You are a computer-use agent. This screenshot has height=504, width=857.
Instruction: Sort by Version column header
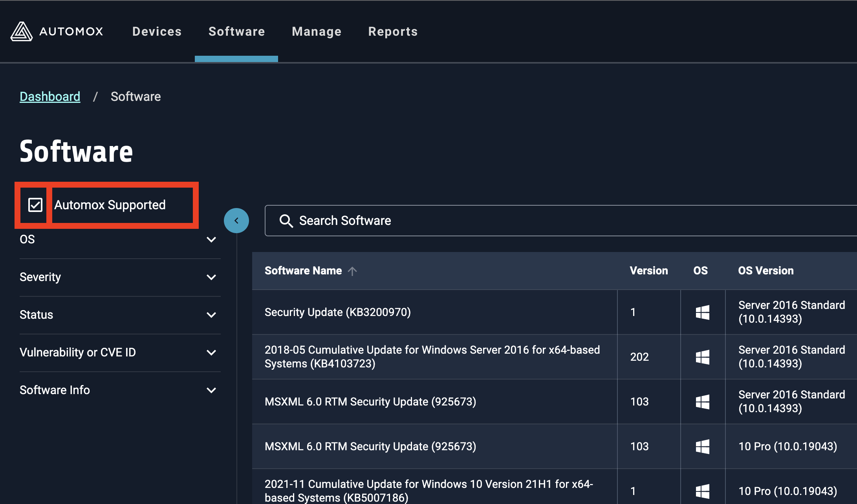[649, 271]
